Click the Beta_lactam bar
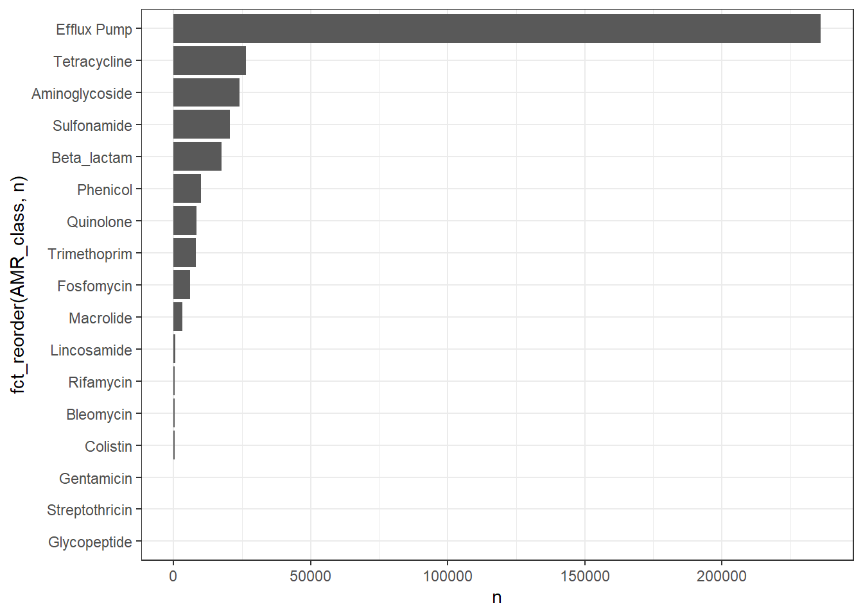863x616 pixels. 197,157
